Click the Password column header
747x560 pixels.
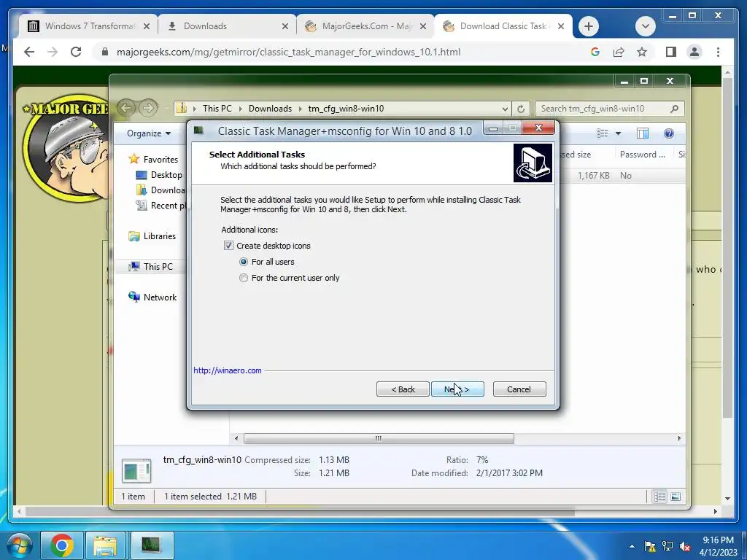(x=642, y=155)
